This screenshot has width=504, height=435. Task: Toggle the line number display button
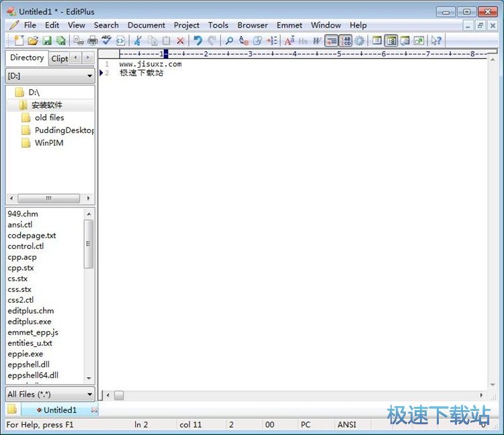(x=345, y=41)
